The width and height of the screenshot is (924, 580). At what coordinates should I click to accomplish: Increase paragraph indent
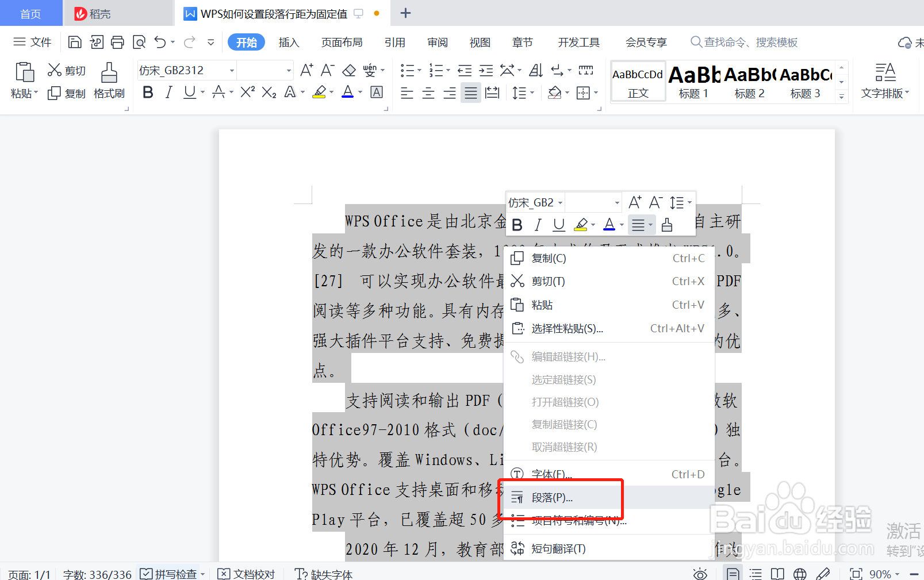pyautogui.click(x=486, y=70)
